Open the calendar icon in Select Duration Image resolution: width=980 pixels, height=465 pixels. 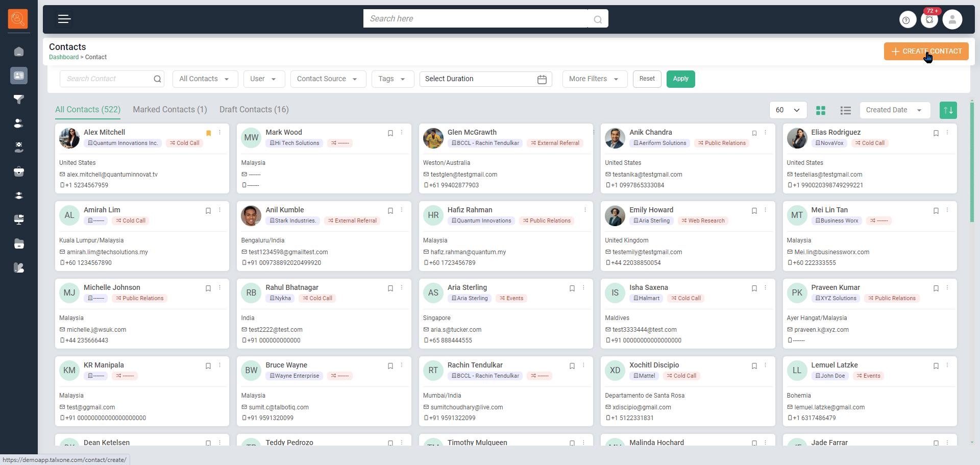(x=542, y=79)
